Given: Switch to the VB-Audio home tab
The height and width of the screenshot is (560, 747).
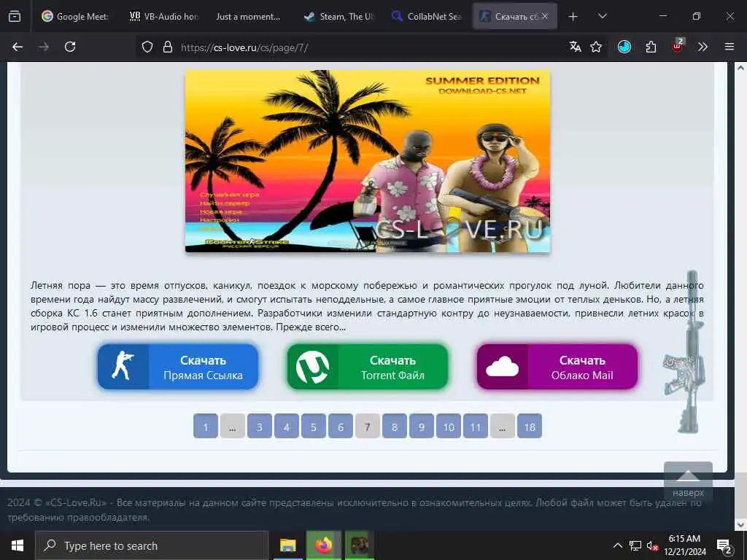Looking at the screenshot, I should click(164, 16).
